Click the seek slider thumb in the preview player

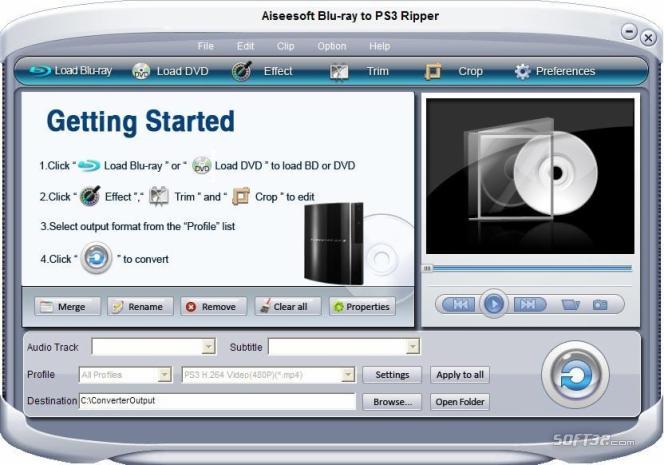(x=427, y=268)
